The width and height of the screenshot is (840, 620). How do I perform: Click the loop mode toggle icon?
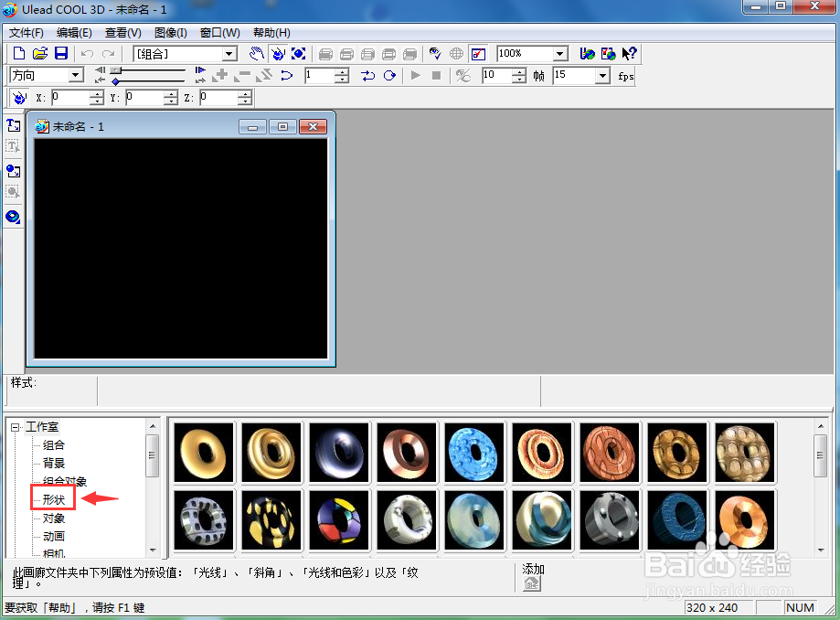point(389,76)
